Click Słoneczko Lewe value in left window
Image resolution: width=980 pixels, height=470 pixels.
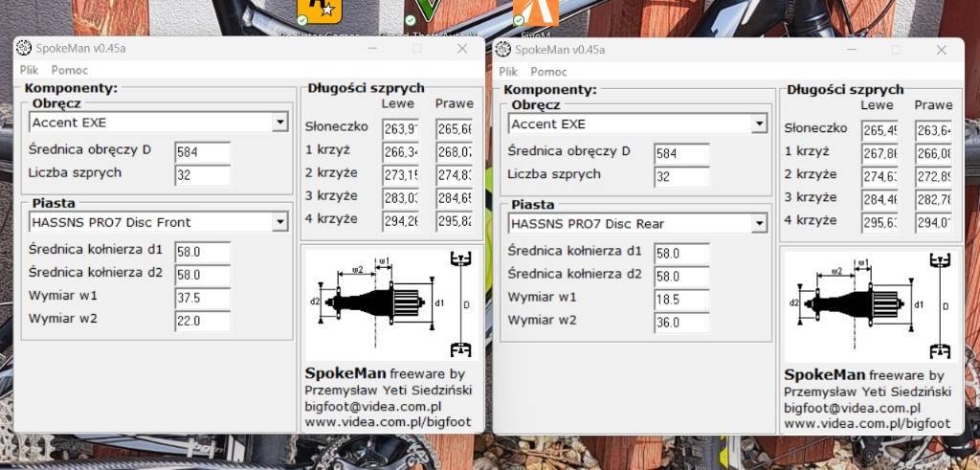(401, 129)
